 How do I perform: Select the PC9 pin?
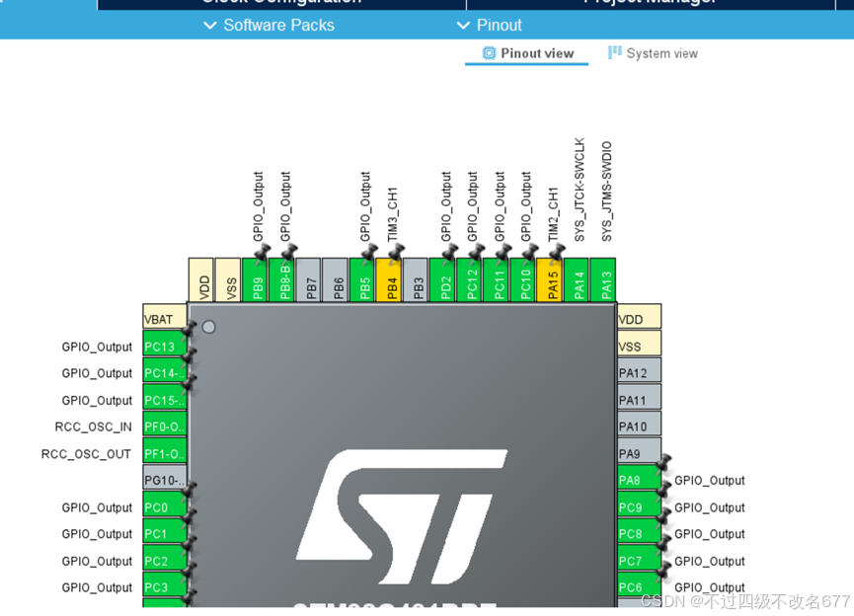(640, 503)
